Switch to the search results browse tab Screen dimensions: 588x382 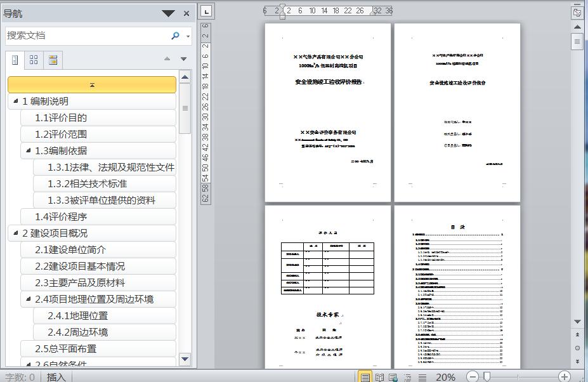click(53, 60)
